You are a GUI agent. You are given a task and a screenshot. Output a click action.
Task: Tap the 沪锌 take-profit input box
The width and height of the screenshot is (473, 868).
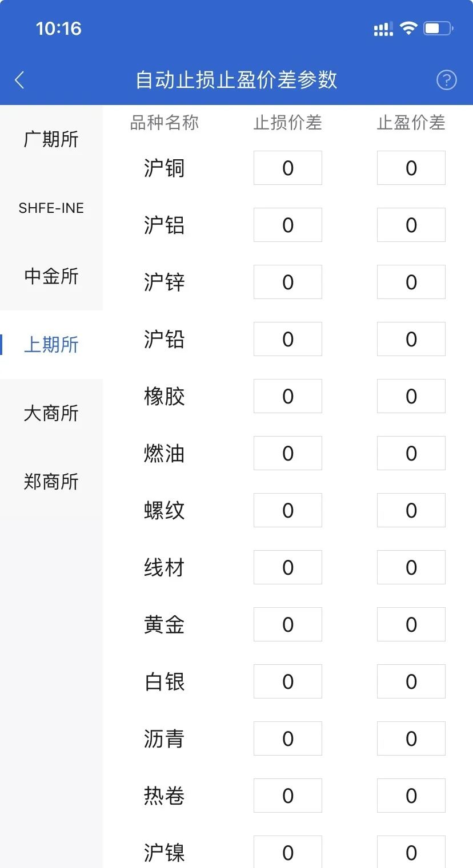(411, 282)
